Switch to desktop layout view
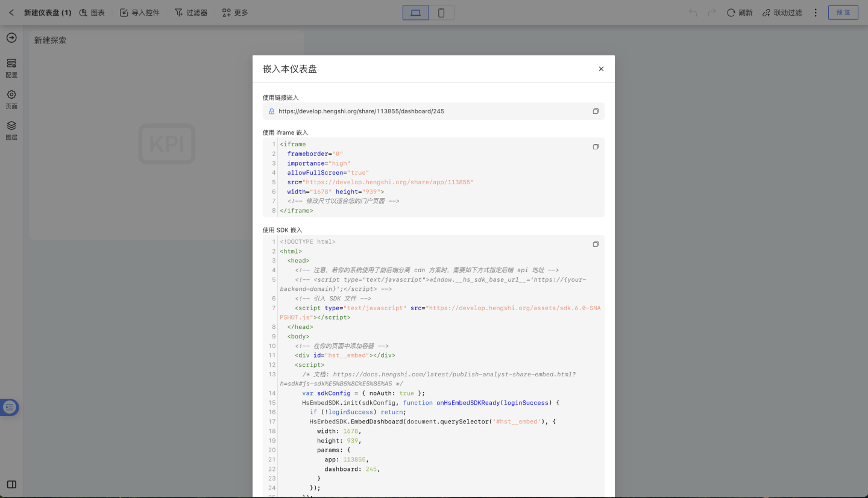Screen dimensions: 868x498 click(x=415, y=13)
